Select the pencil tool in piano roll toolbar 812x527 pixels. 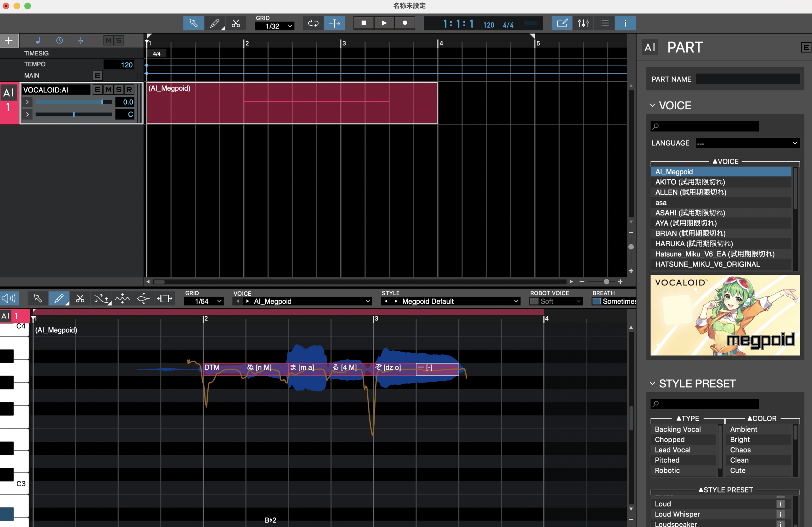59,299
